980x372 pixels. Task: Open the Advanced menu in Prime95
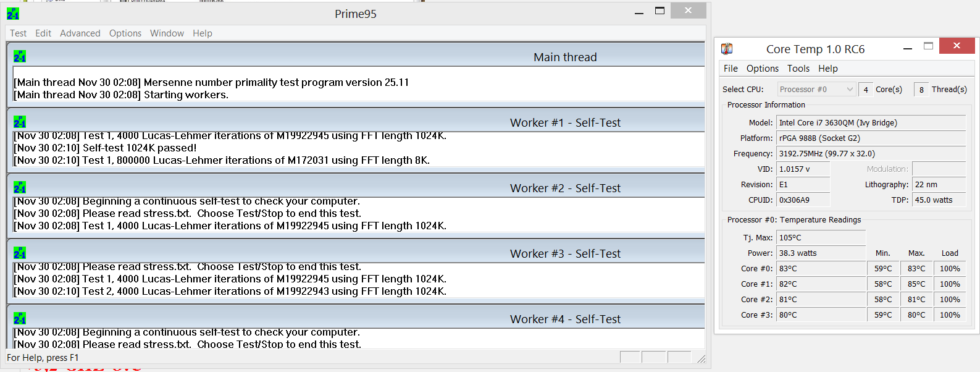point(80,33)
